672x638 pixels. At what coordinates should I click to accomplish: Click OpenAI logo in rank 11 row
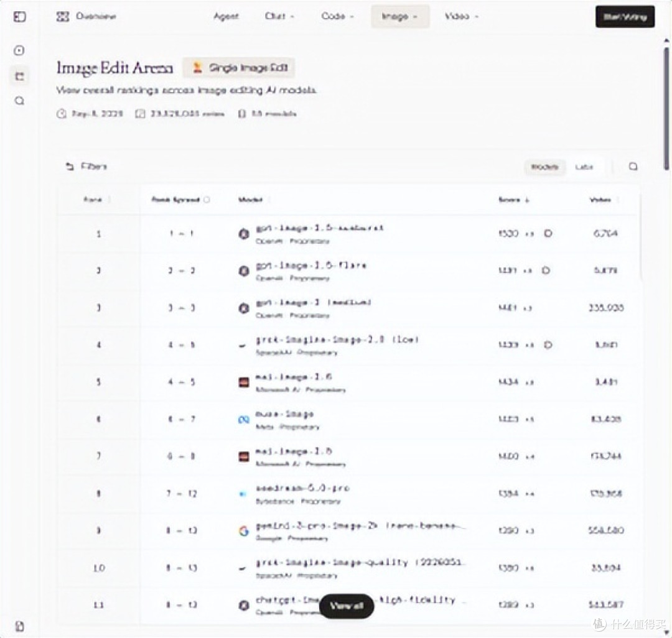coord(244,605)
